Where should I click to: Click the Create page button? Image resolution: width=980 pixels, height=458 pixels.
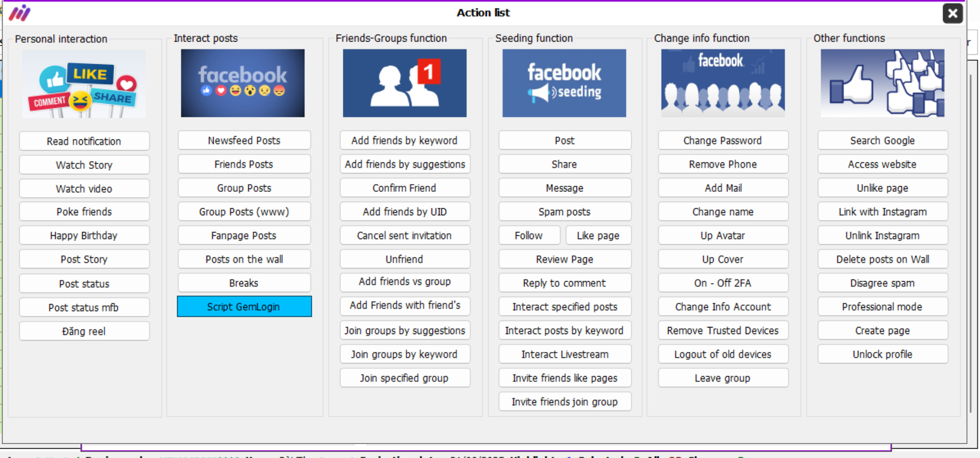[883, 331]
